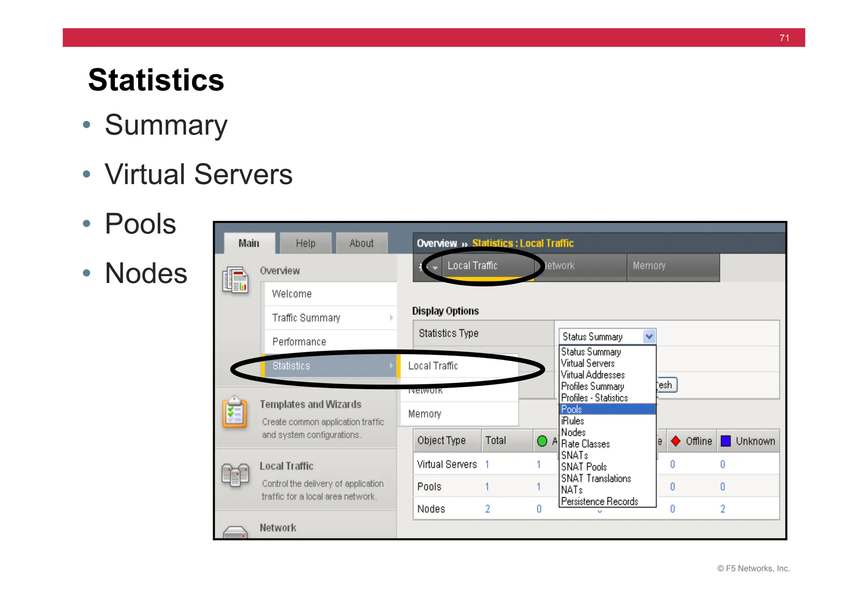Click the red Offline diamond icon
The width and height of the screenshot is (868, 613).
click(x=676, y=441)
